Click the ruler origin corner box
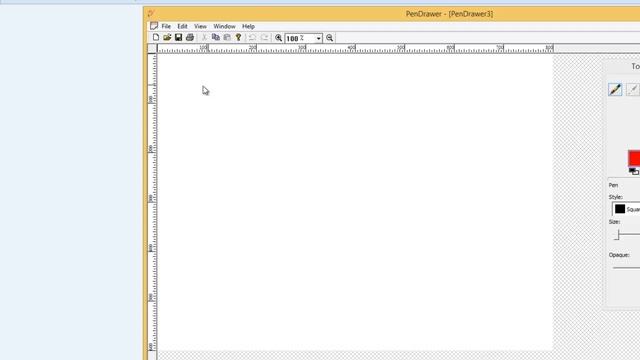 click(152, 49)
